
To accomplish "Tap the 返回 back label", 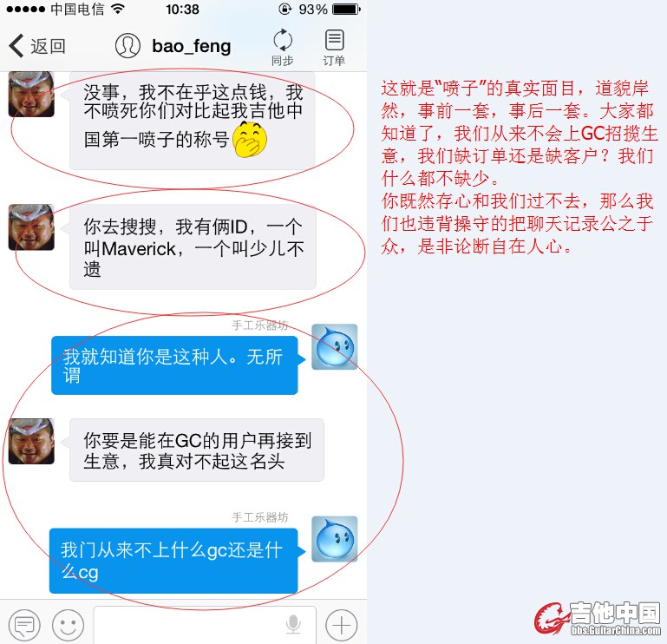I will click(x=48, y=46).
